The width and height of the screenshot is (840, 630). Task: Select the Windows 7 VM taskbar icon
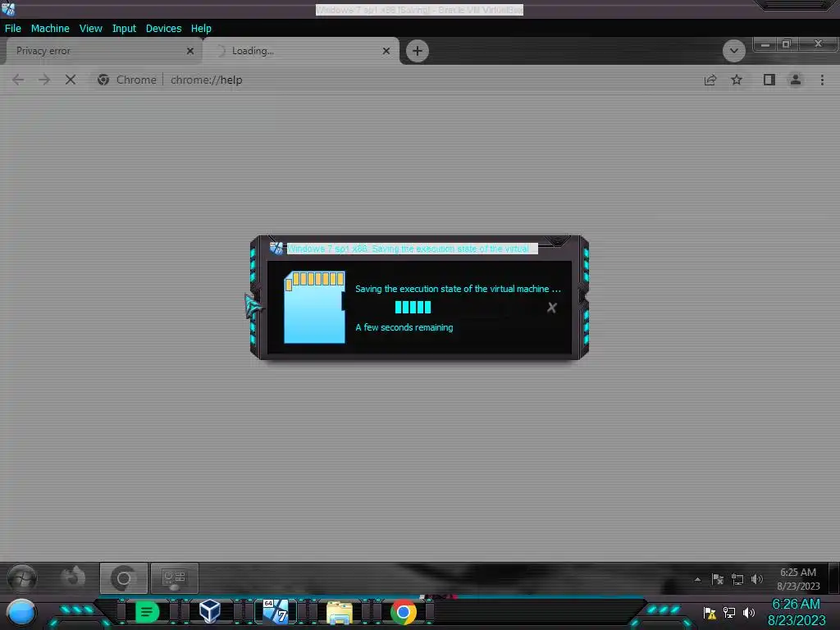(276, 611)
